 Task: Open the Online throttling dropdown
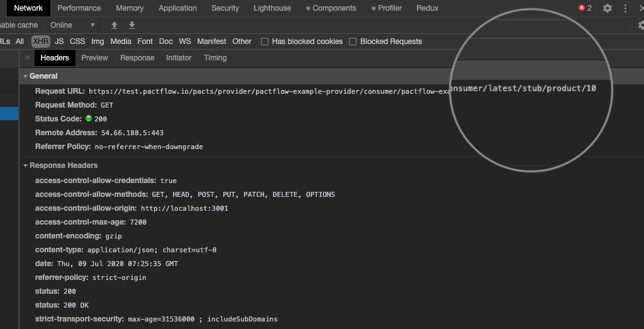(x=73, y=25)
